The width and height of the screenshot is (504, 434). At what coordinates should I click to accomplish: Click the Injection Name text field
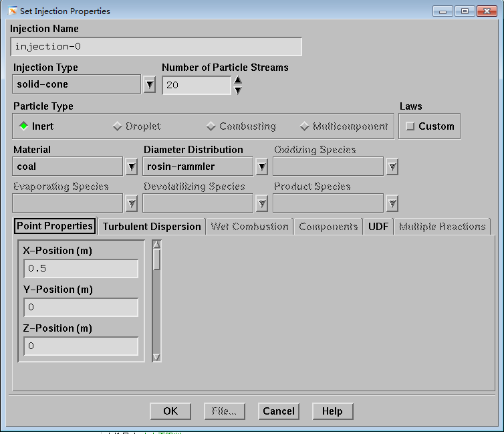click(x=156, y=47)
